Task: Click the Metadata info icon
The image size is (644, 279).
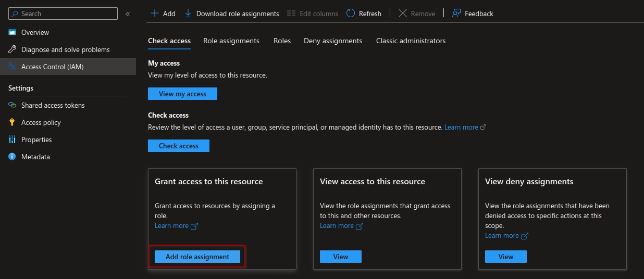Action: point(13,157)
